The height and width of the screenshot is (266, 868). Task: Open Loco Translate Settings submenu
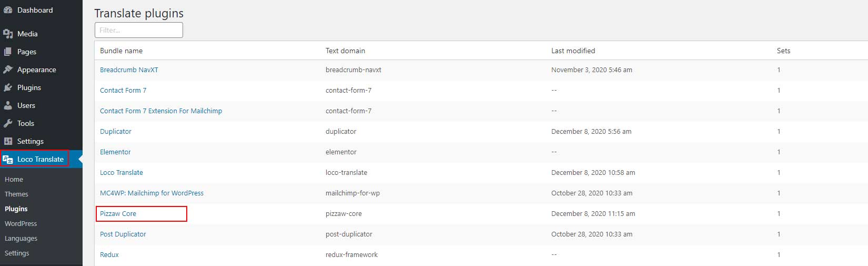point(17,253)
